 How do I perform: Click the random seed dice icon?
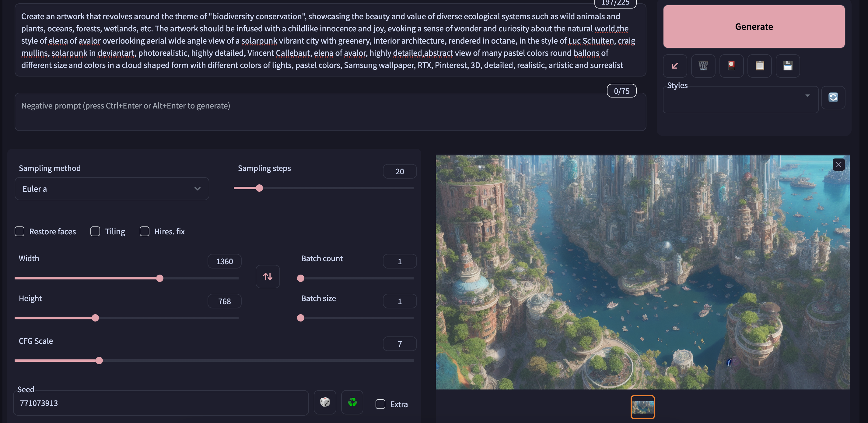[325, 403]
